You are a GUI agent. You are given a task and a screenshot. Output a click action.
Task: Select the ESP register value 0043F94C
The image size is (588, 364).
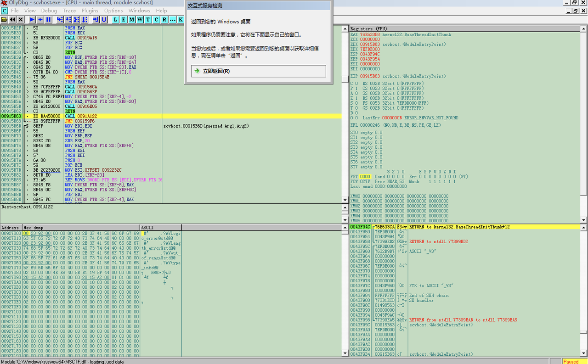point(370,54)
